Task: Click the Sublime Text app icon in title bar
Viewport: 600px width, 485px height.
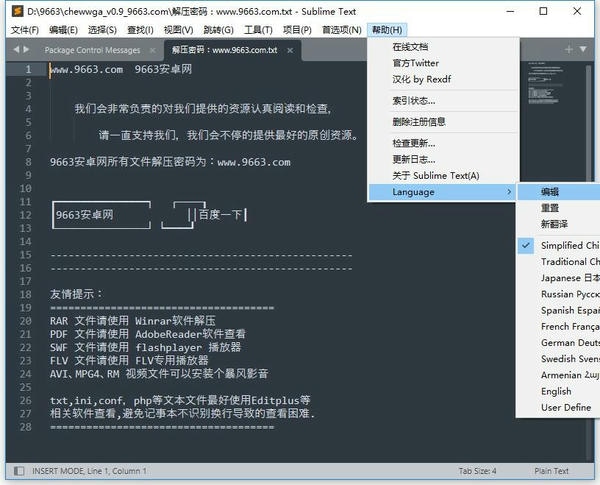Action: pyautogui.click(x=17, y=11)
